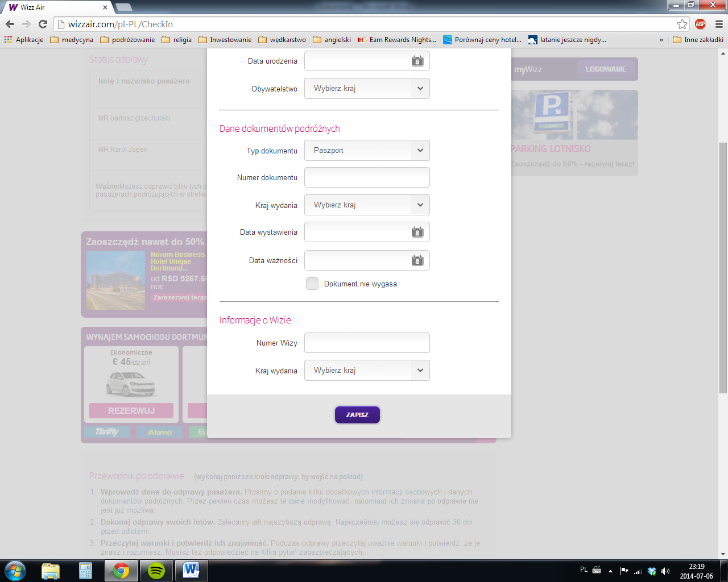Open calendar picker for Data ważności
This screenshot has width=728, height=582.
[x=417, y=260]
